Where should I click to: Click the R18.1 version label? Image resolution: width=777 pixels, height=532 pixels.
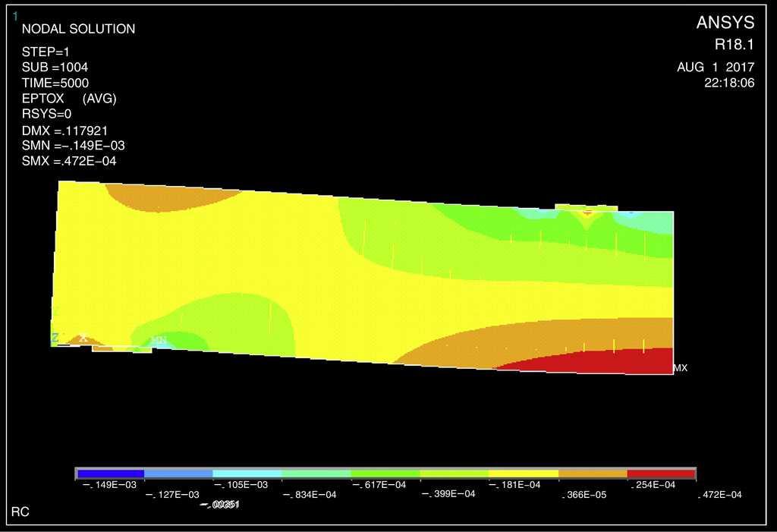[735, 45]
